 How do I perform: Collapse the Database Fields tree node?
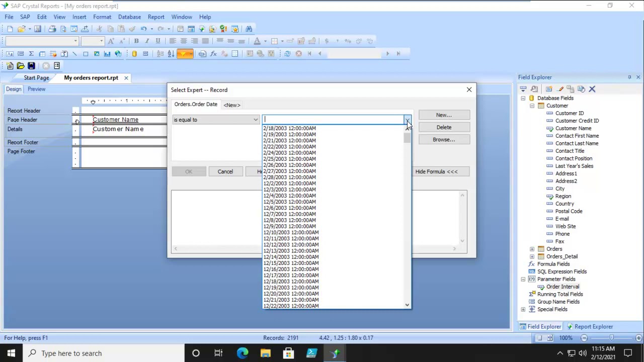click(x=523, y=98)
